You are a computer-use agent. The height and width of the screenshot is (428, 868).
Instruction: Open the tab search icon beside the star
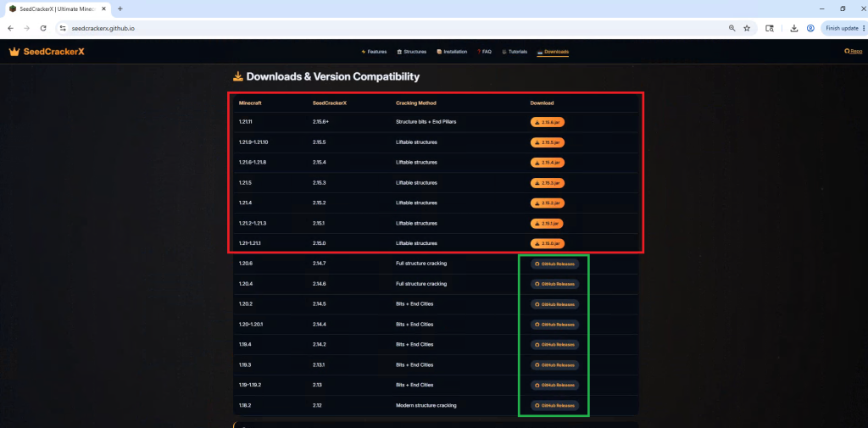[770, 28]
